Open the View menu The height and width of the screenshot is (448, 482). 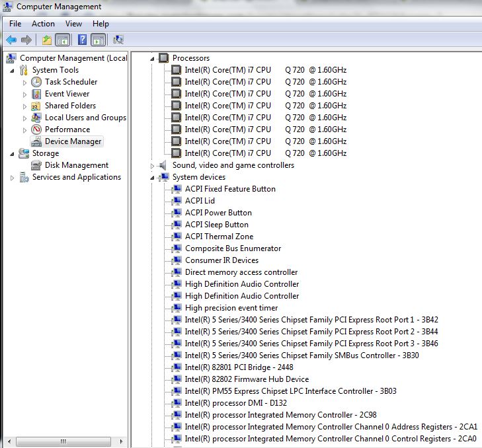pyautogui.click(x=73, y=24)
